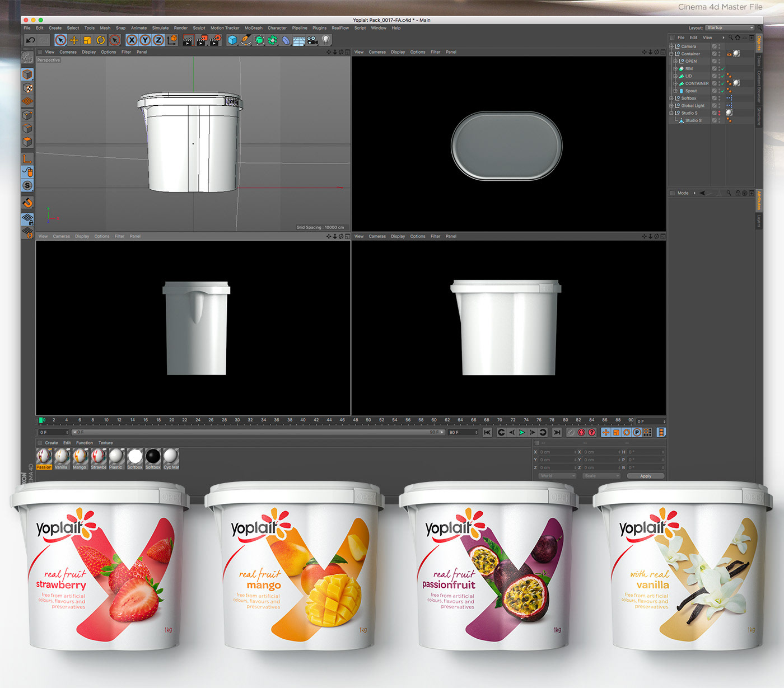Click Apply in Coordinates panel
This screenshot has width=784, height=688.
point(646,476)
